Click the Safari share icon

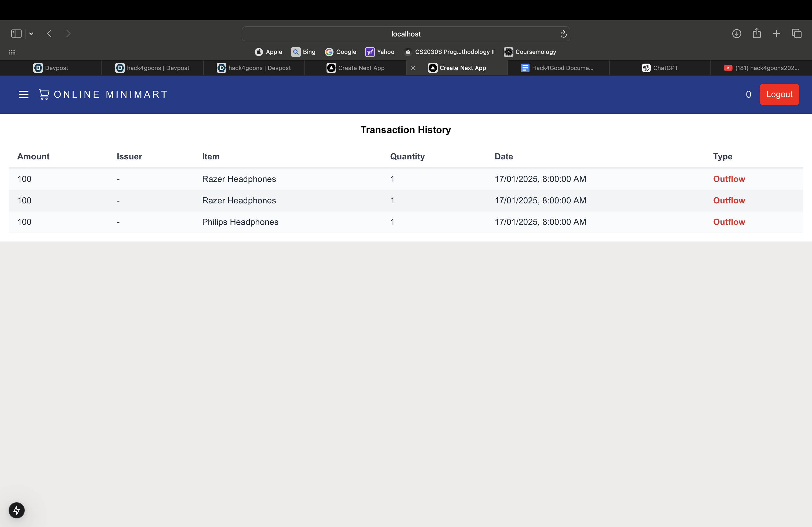(x=756, y=34)
